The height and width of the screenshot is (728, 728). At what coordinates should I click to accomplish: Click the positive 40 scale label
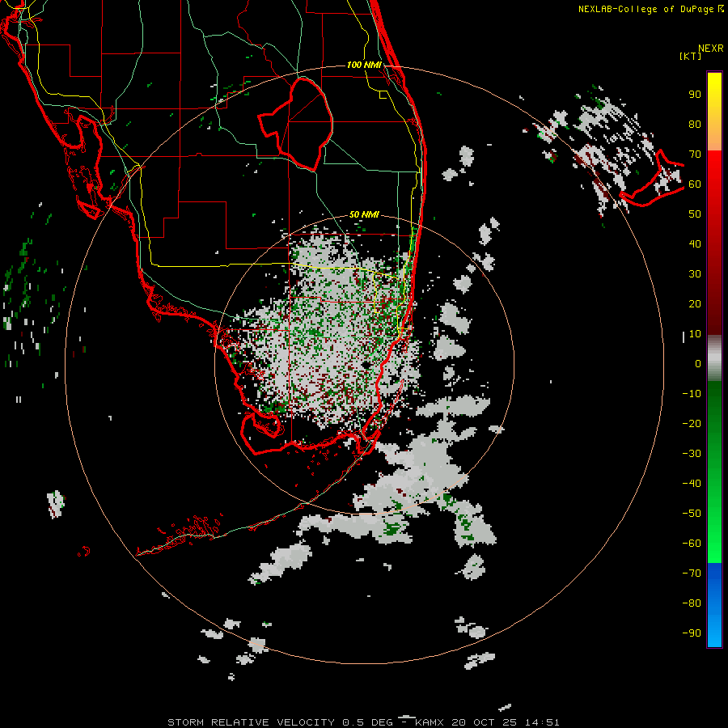pos(695,243)
